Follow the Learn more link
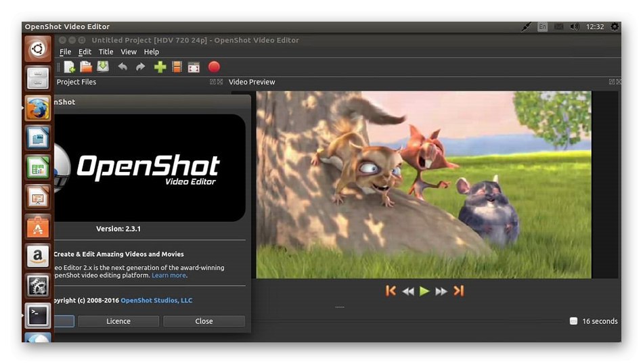This screenshot has height=364, width=643. pyautogui.click(x=169, y=275)
